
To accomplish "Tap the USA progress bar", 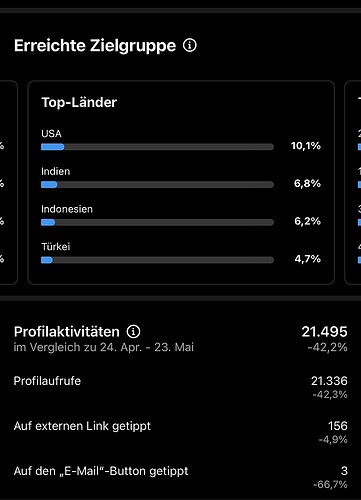I will pos(157,147).
